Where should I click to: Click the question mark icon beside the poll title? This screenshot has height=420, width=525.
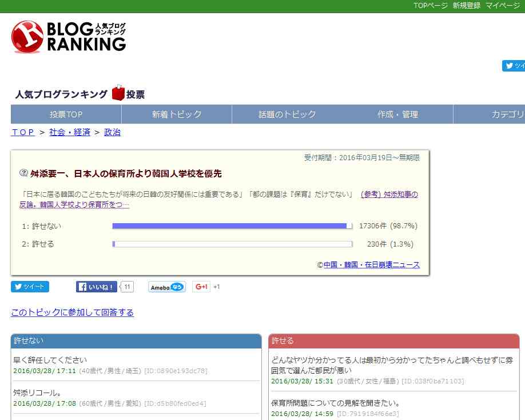tap(23, 173)
